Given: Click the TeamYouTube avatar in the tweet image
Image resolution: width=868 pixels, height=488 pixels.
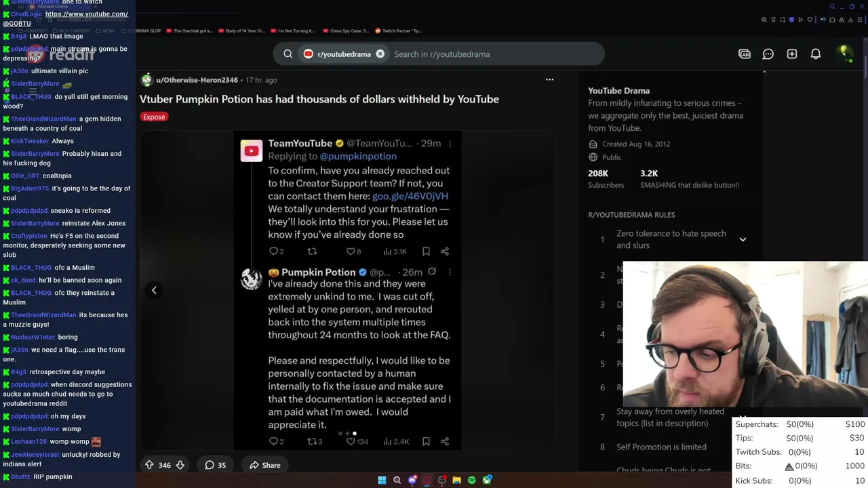Looking at the screenshot, I should (252, 150).
